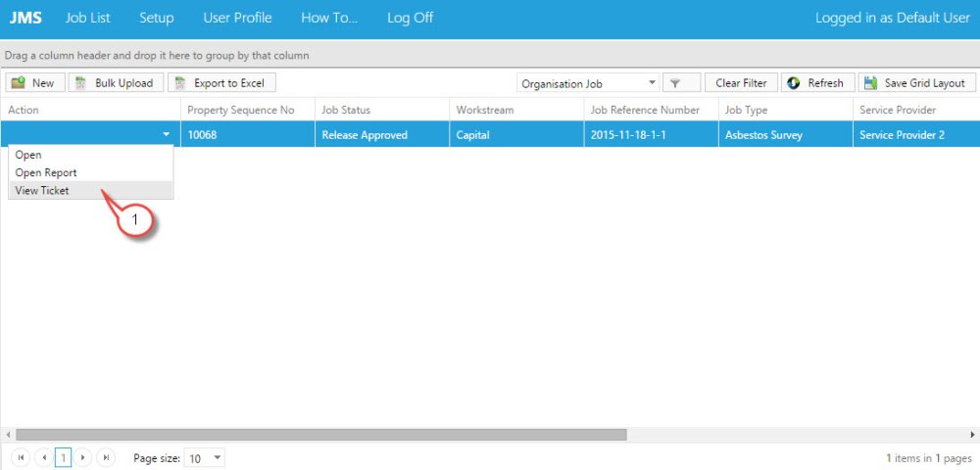
Task: Open the Job List menu
Action: coord(87,18)
